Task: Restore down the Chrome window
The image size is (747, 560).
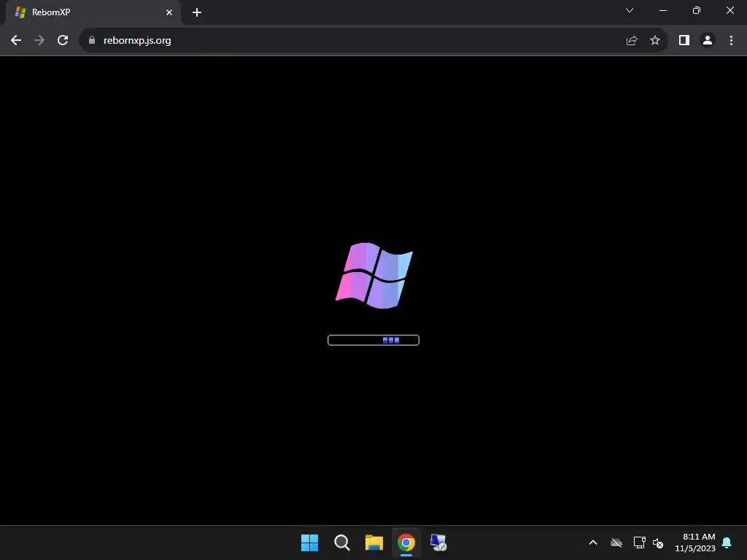Action: tap(696, 10)
